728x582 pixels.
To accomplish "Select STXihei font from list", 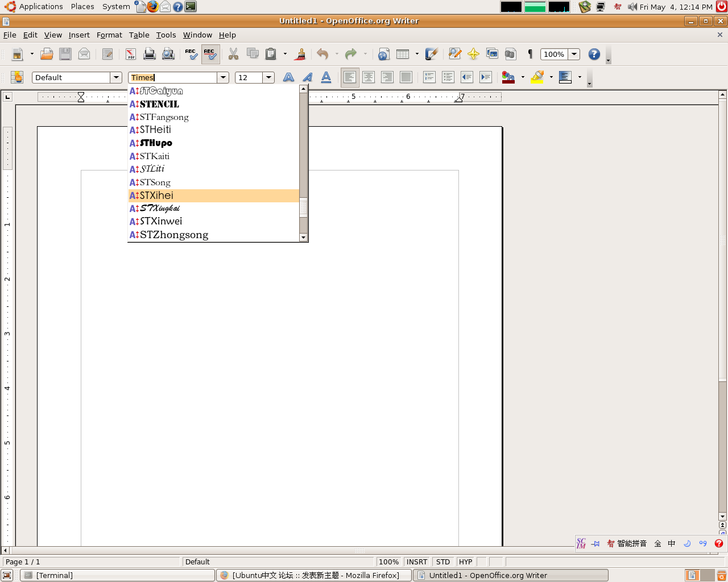I will pos(214,196).
